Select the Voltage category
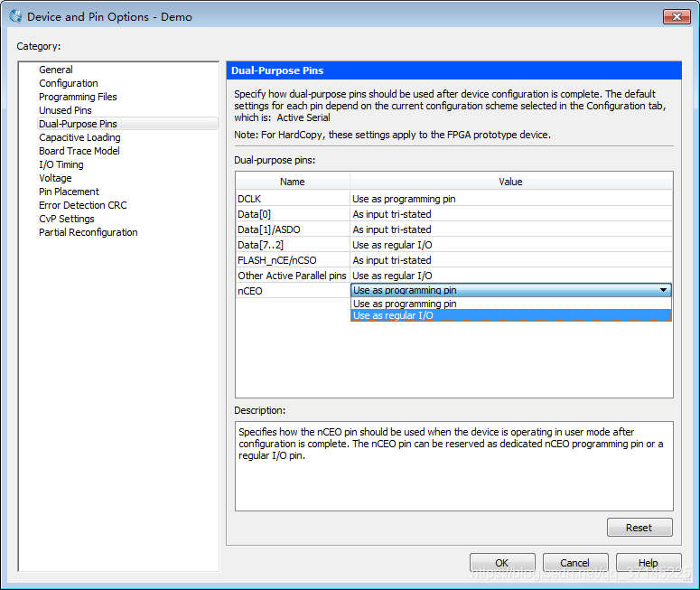The width and height of the screenshot is (700, 590). point(55,178)
